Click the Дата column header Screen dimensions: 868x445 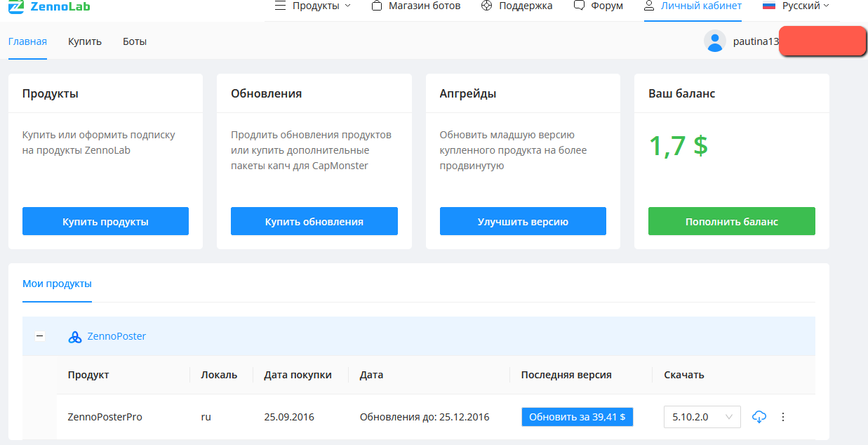(x=372, y=375)
